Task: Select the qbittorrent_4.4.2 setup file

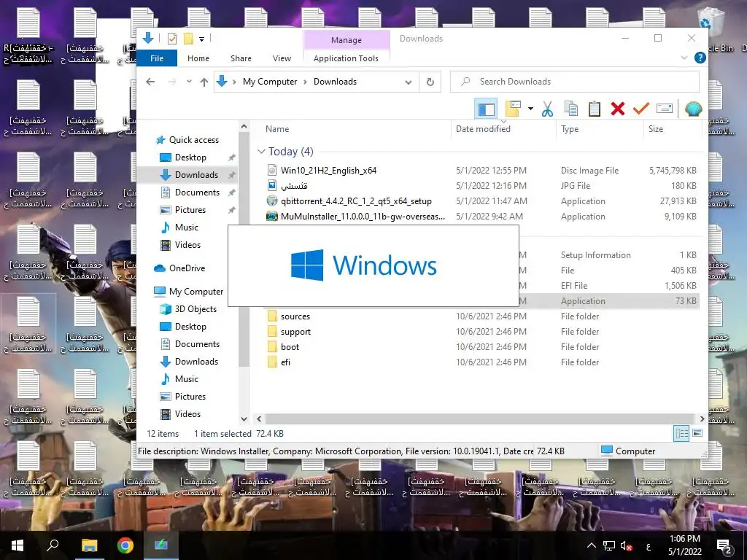Action: (x=356, y=201)
